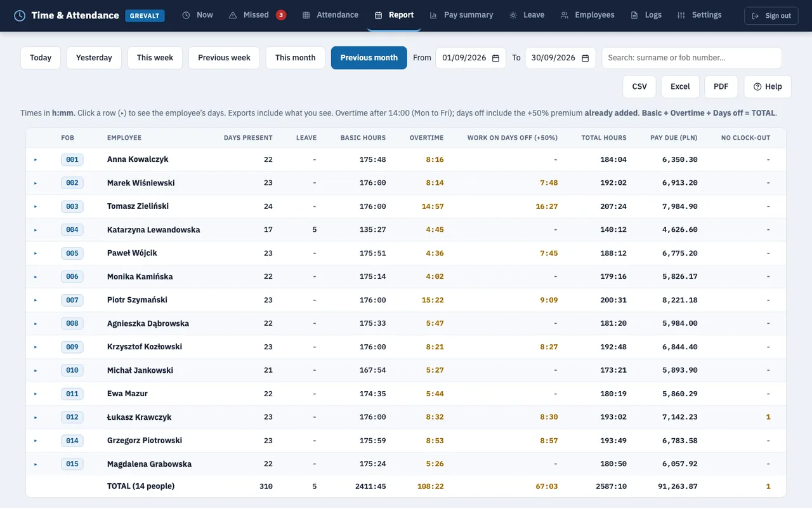
Task: Export the report to Excel
Action: (x=680, y=86)
